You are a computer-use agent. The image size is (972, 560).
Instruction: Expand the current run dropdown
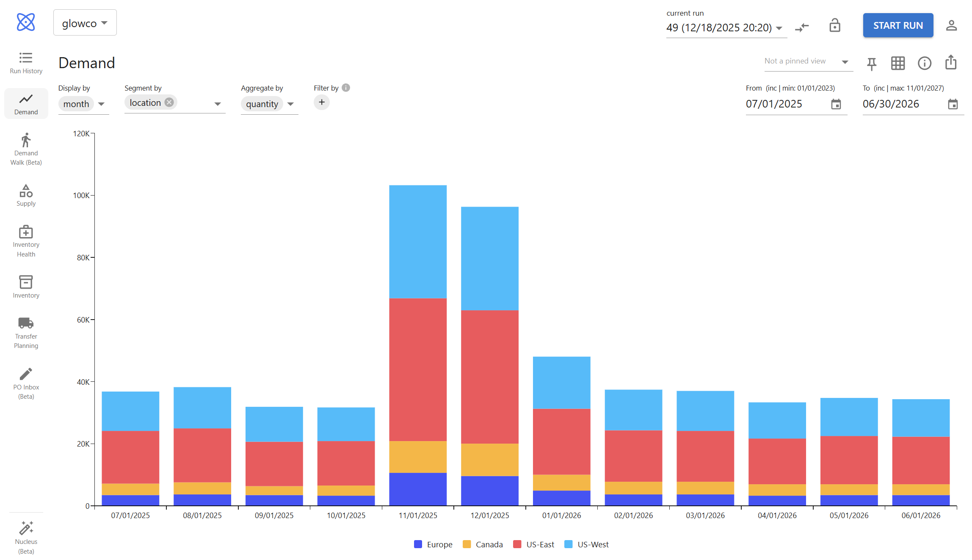(x=779, y=28)
